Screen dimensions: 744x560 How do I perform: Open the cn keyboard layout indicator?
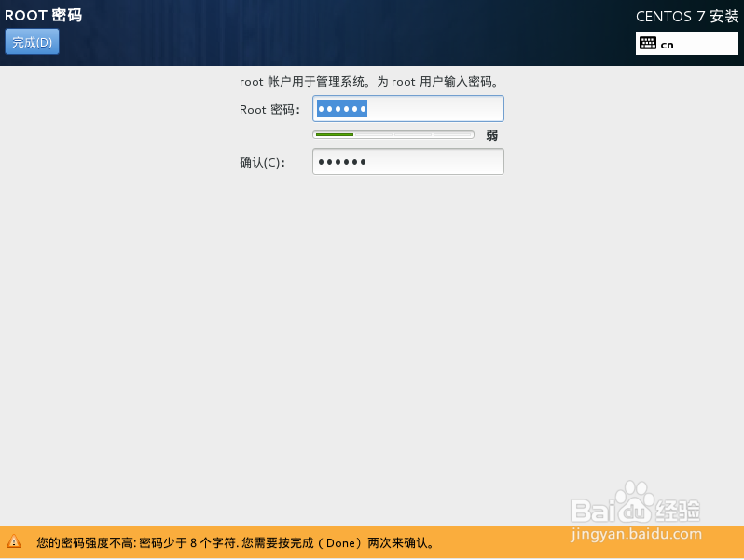tap(686, 44)
